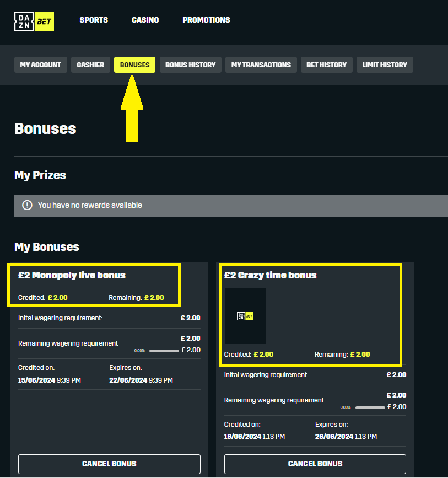Go to the Sports section
The width and height of the screenshot is (448, 478).
tap(94, 20)
